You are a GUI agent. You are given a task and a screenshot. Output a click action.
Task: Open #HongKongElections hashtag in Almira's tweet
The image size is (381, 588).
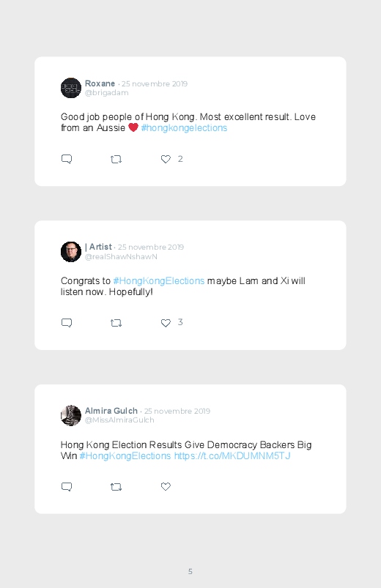(125, 456)
